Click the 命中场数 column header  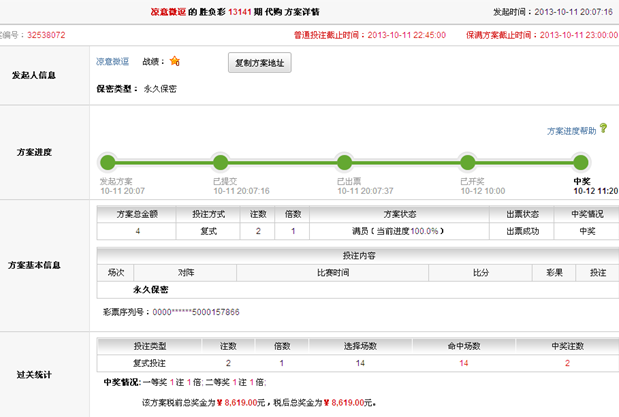point(464,345)
